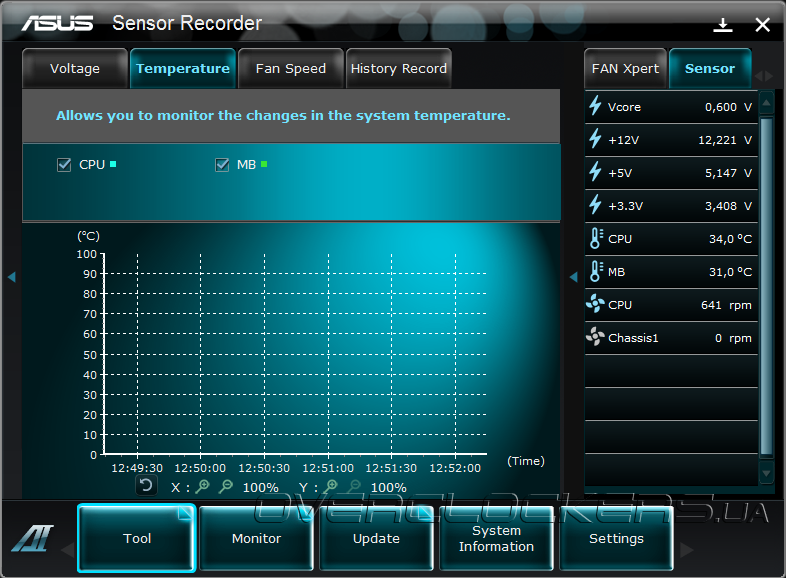This screenshot has height=578, width=786.
Task: Click the Y axis 100% zoom value
Action: (x=388, y=487)
